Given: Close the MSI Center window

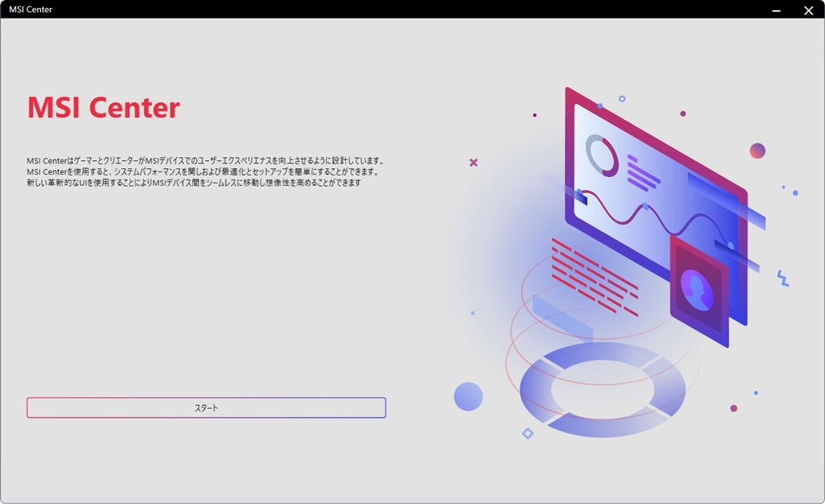Looking at the screenshot, I should pos(809,10).
